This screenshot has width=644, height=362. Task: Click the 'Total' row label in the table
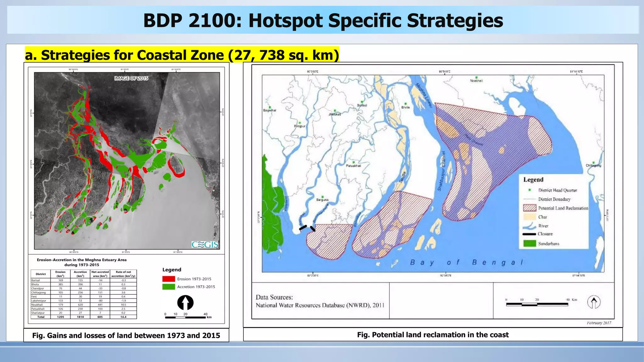41,317
